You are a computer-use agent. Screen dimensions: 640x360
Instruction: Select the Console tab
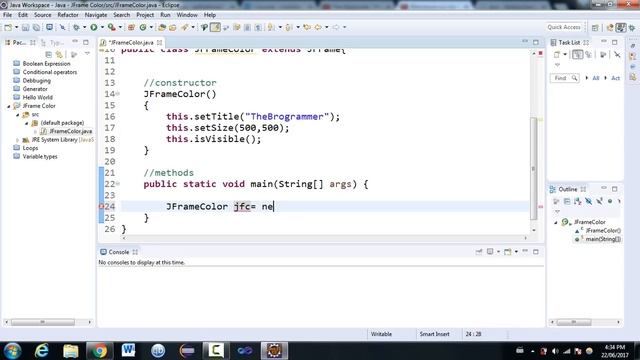[119, 252]
